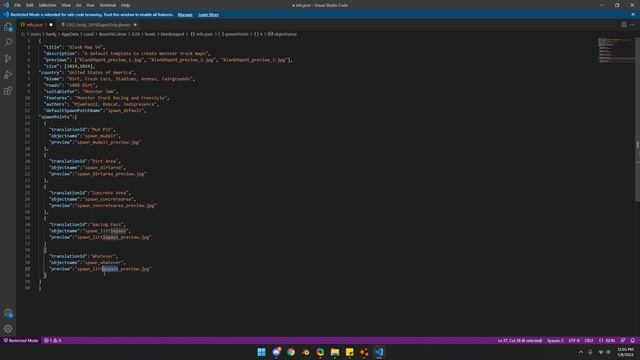
Task: Change the Spaces: 2 indentation setting
Action: pos(555,340)
